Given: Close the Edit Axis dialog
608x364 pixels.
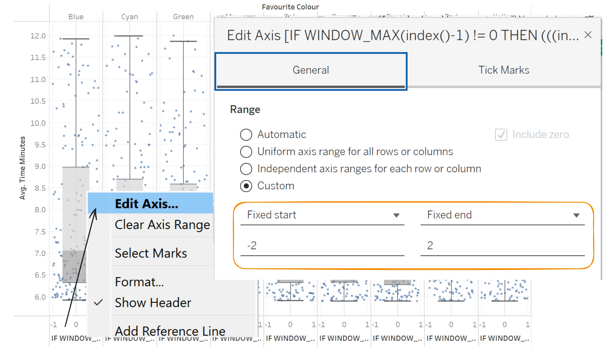Looking at the screenshot, I should tap(588, 35).
